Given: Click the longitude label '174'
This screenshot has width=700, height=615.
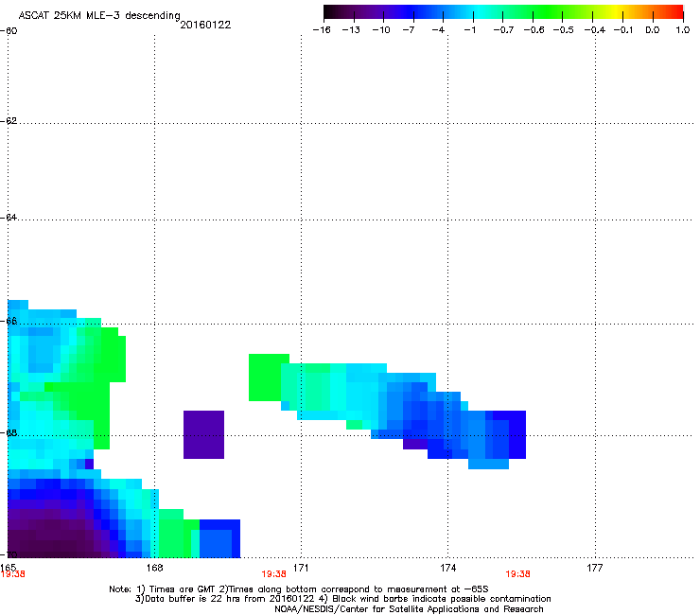Looking at the screenshot, I should (x=447, y=568).
